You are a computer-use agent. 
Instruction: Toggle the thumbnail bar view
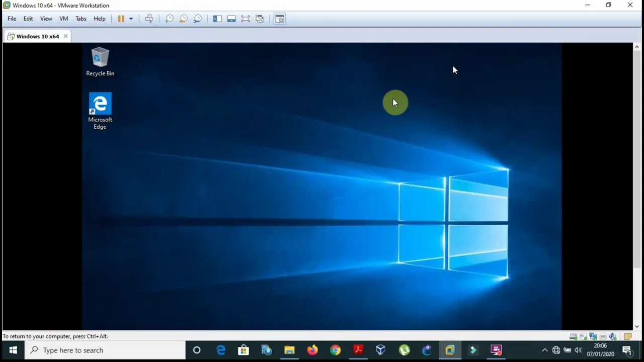point(231,19)
